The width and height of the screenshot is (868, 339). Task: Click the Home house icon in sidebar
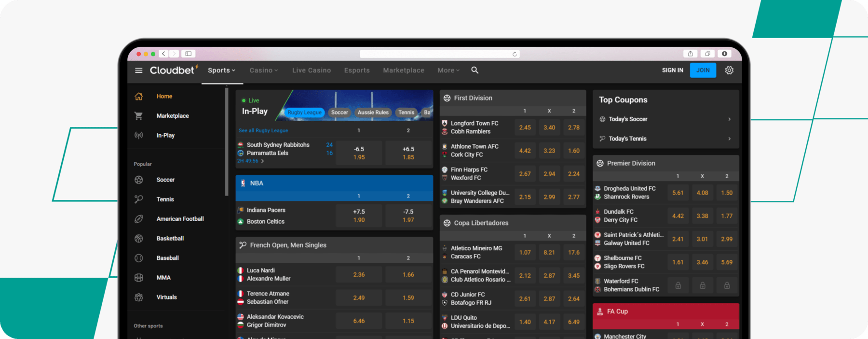tap(139, 97)
